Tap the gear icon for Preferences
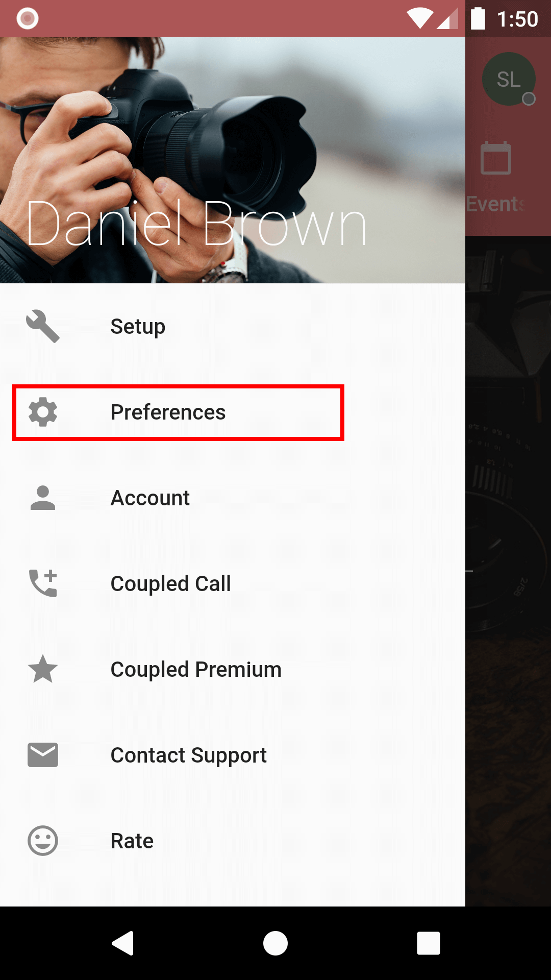The width and height of the screenshot is (551, 980). pyautogui.click(x=43, y=412)
